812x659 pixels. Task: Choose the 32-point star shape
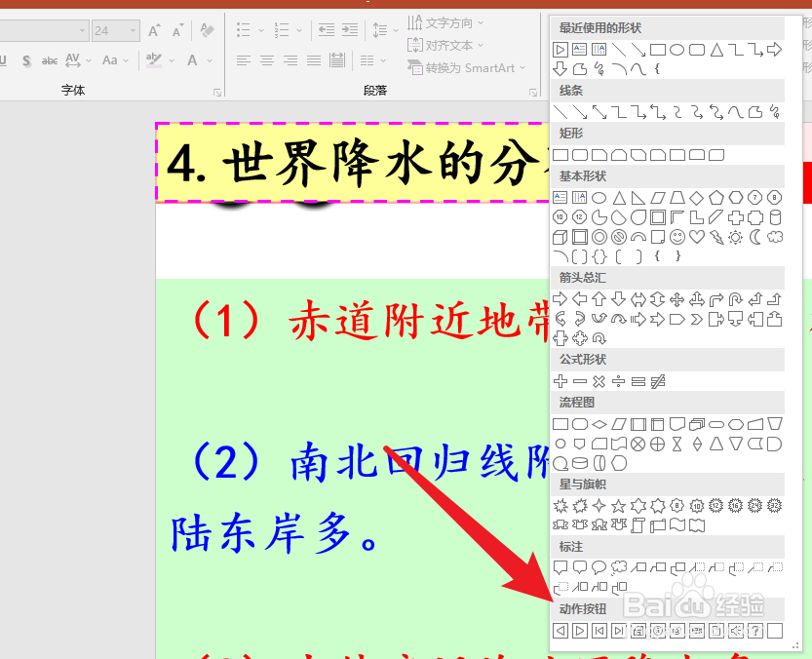[x=775, y=506]
